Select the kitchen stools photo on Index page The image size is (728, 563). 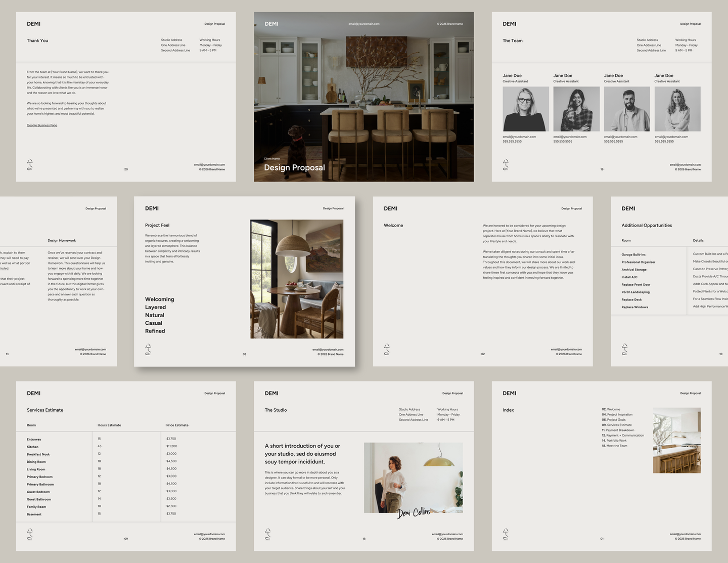click(x=677, y=440)
